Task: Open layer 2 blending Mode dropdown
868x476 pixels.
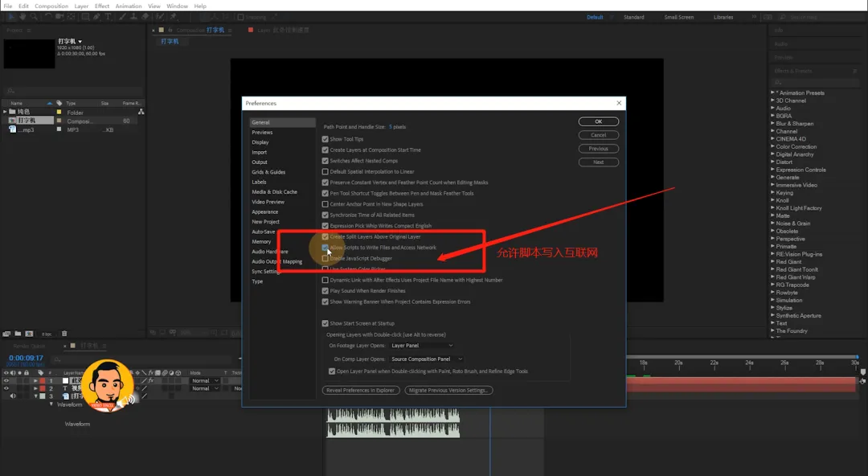Action: 205,388
